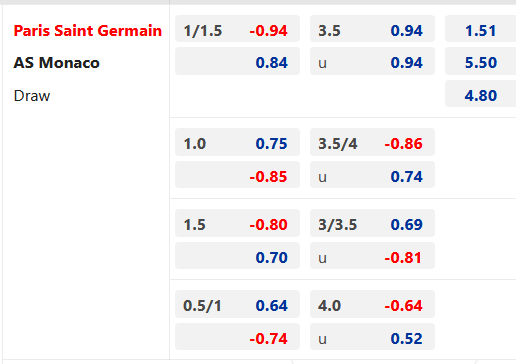Select Paris Saint Germain handicap 1/1.5 odds -0.94

pos(237,29)
